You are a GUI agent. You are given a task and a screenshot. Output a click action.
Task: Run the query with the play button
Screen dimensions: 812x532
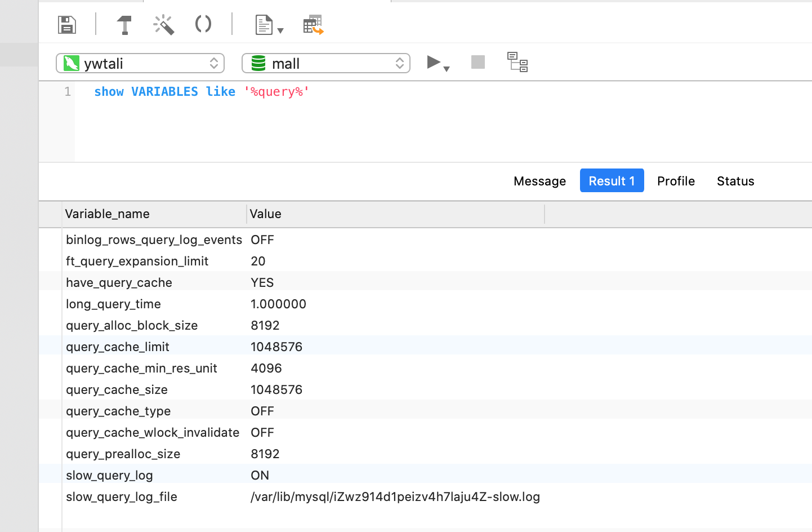point(433,62)
